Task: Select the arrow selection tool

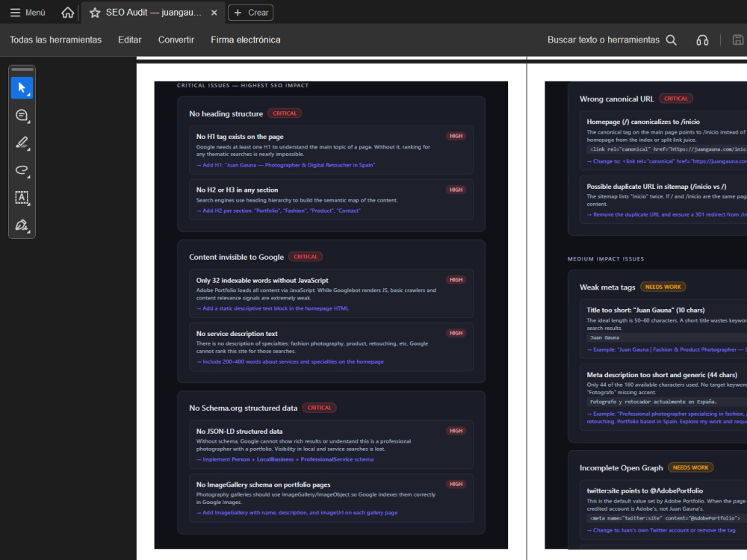Action: [x=22, y=87]
